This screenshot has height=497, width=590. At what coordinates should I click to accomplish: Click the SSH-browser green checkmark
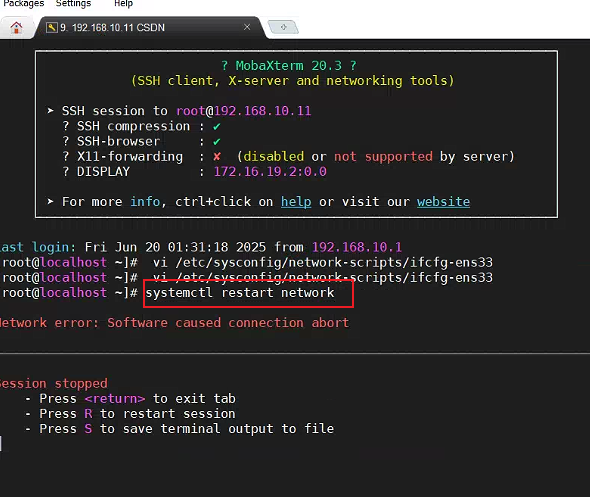click(217, 141)
